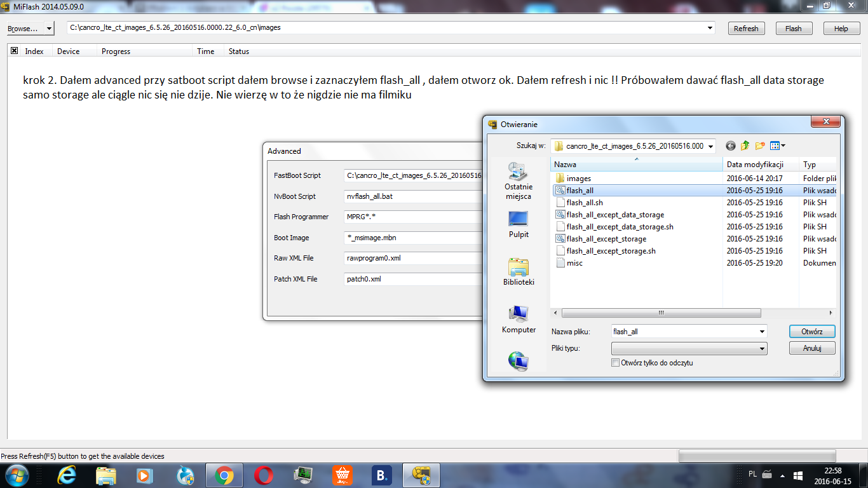The height and width of the screenshot is (488, 868).
Task: Create new folder icon in dialog toolbar
Action: tap(760, 146)
